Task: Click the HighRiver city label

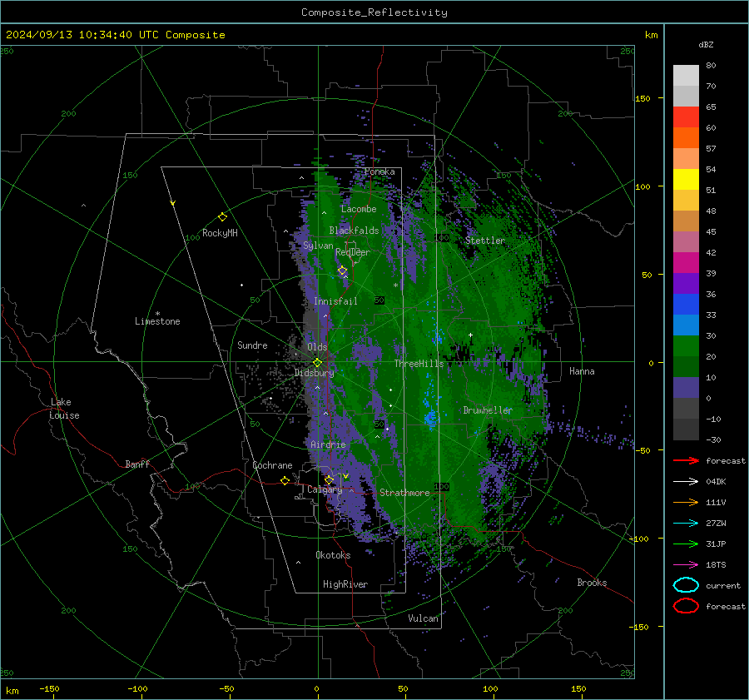Action: pos(345,584)
